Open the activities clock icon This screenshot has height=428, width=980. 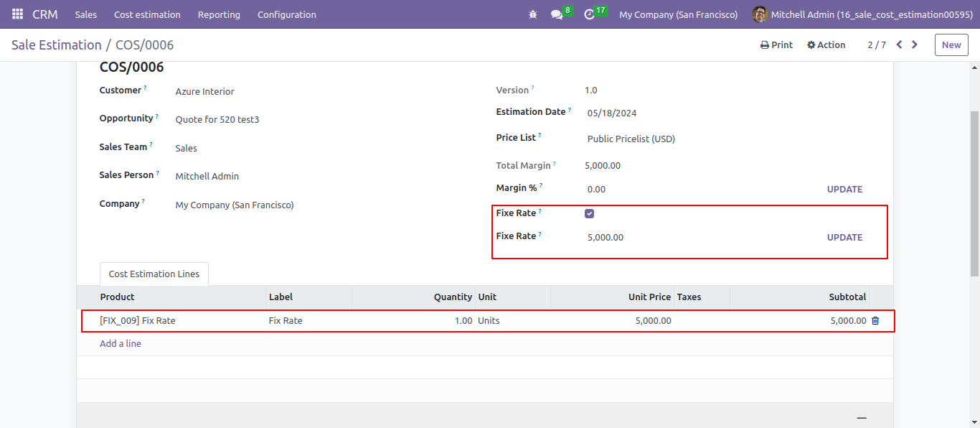(590, 14)
